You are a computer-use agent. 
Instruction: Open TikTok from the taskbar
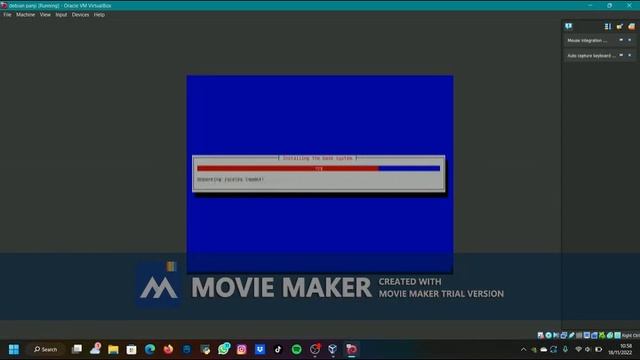coord(278,349)
